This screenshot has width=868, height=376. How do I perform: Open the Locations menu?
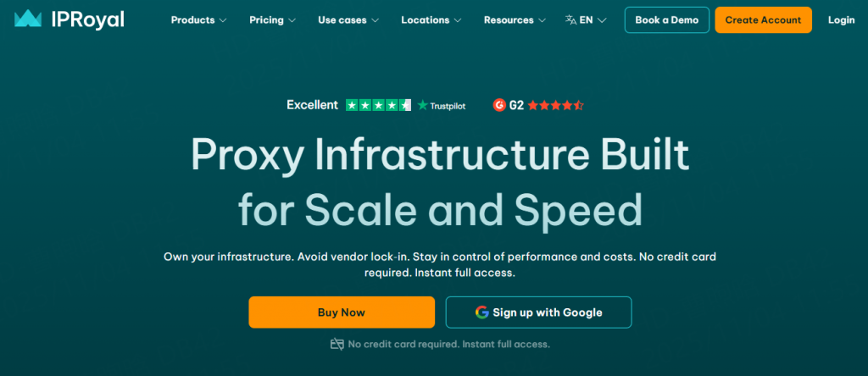pos(431,19)
